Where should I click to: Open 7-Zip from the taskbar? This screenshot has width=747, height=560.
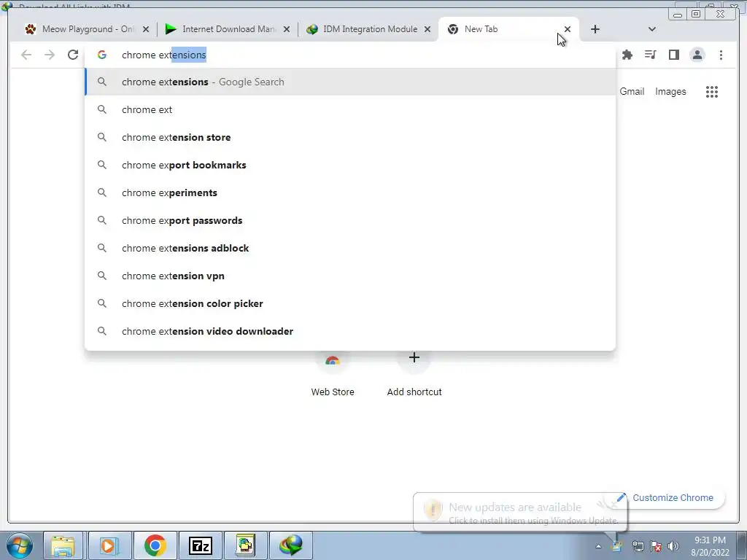pos(200,545)
